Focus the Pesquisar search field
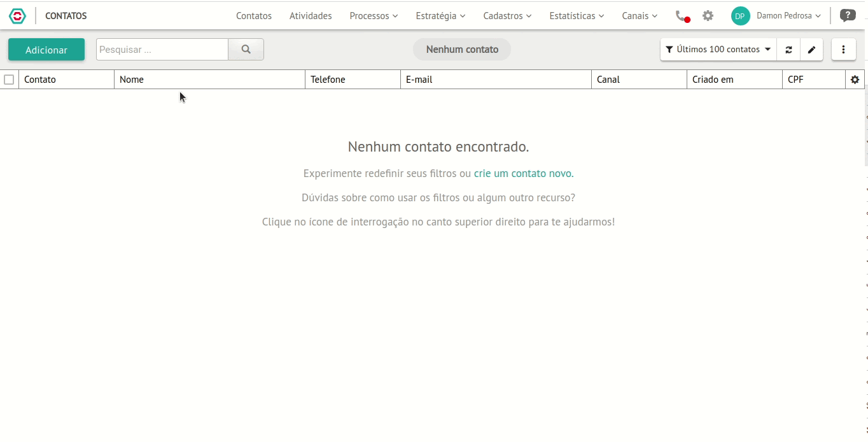Screen dimensions: 868x442 click(x=162, y=50)
